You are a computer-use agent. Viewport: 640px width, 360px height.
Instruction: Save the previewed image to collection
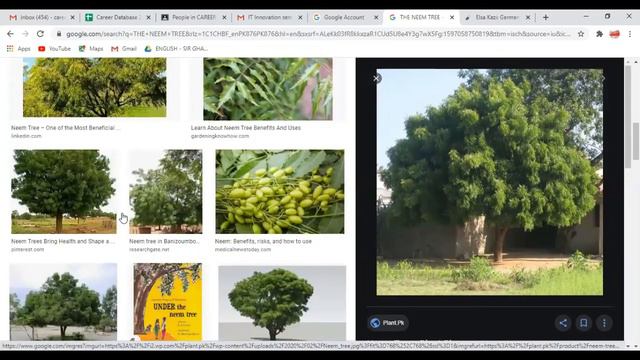[584, 323]
